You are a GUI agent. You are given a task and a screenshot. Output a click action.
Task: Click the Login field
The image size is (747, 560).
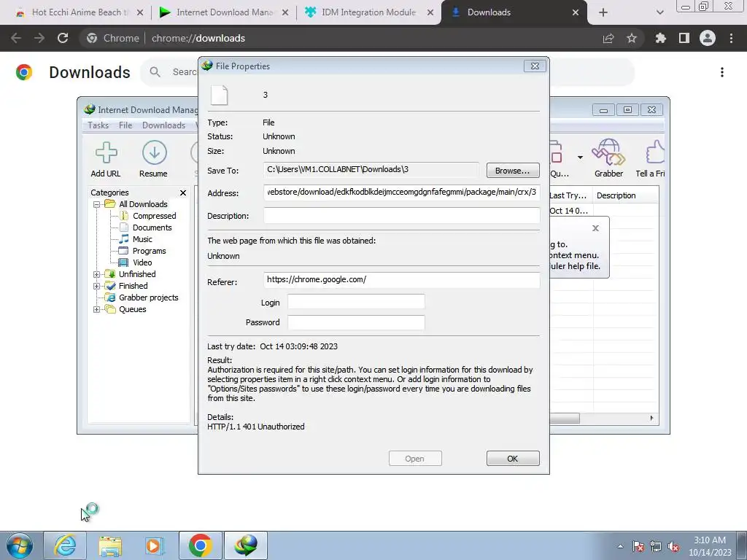[356, 302]
